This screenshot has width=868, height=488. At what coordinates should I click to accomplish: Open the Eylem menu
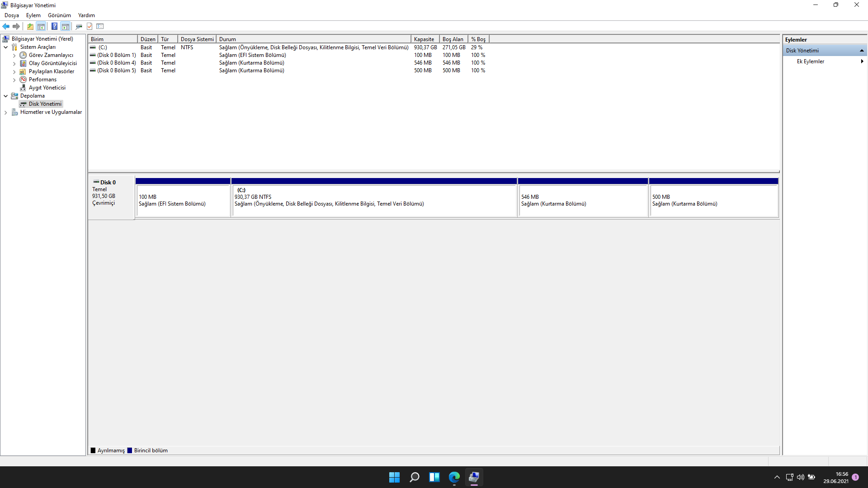33,15
